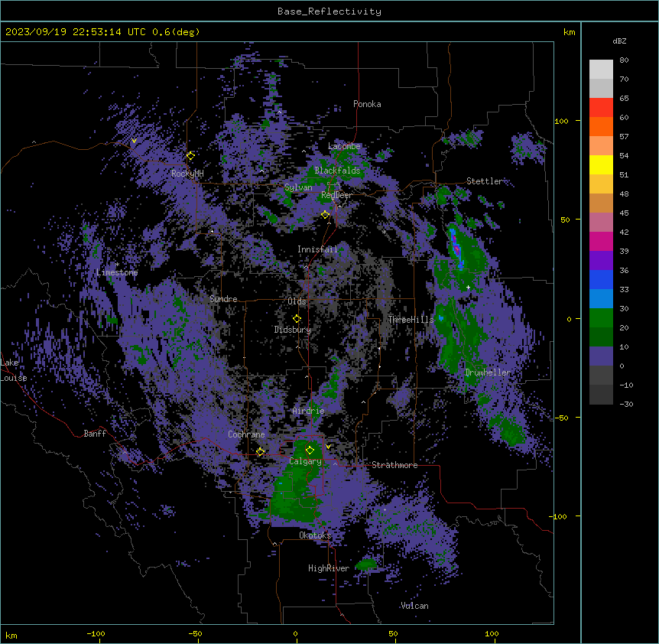This screenshot has height=644, width=659.
Task: Click the Airdrie city label
Action: coord(308,411)
